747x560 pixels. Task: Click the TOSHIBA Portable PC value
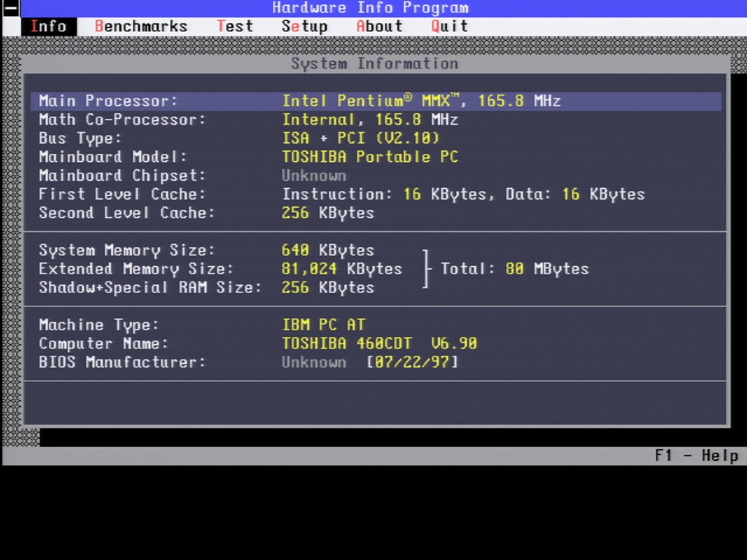[x=370, y=157]
